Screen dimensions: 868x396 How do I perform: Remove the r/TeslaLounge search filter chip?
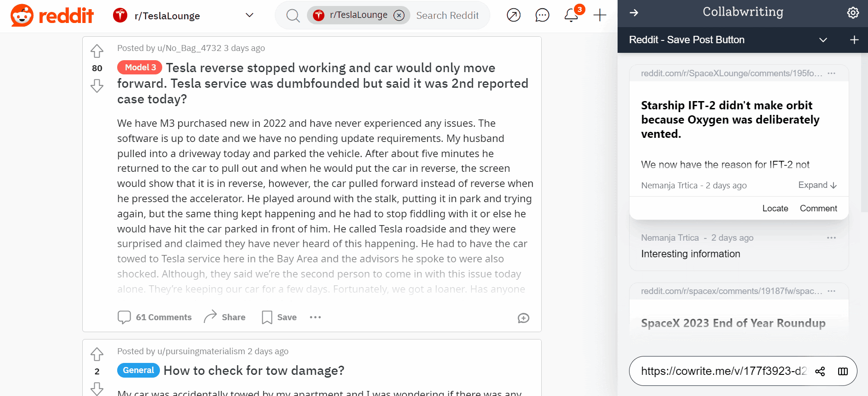click(399, 16)
